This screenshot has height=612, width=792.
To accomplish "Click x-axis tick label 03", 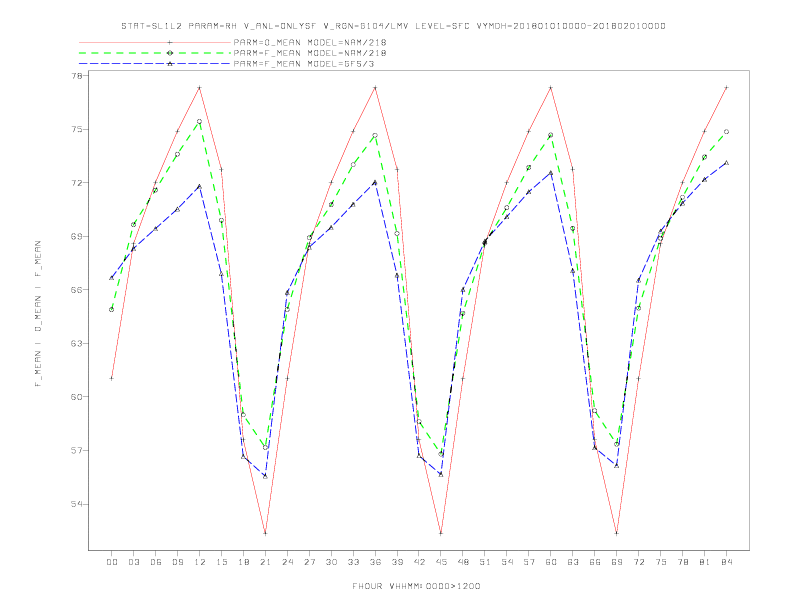I will (133, 562).
